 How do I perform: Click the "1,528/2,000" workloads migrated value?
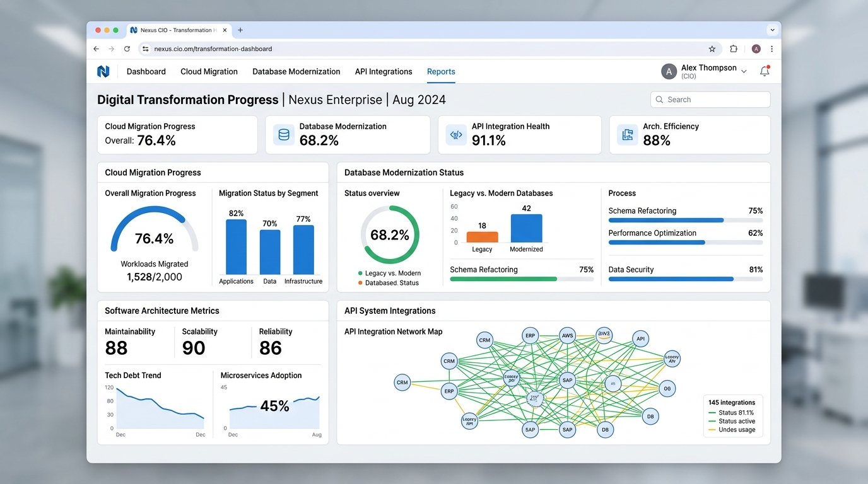[x=155, y=277]
